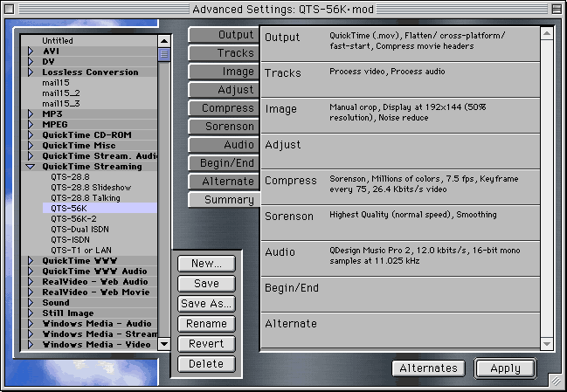
Task: Delete the selected setting
Action: 206,364
